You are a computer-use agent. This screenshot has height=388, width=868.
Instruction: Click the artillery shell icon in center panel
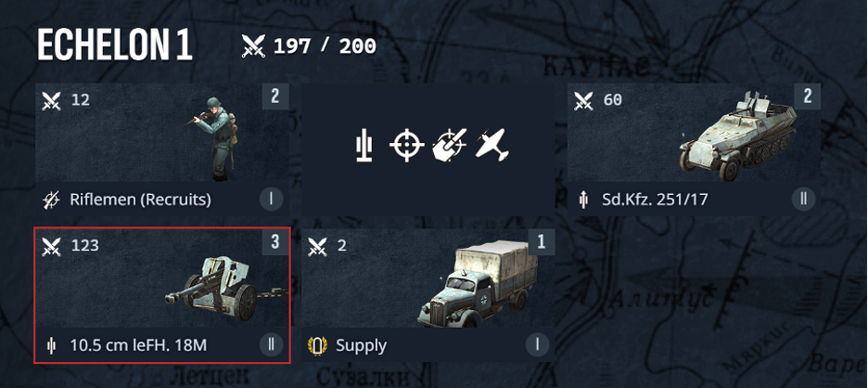(x=364, y=146)
